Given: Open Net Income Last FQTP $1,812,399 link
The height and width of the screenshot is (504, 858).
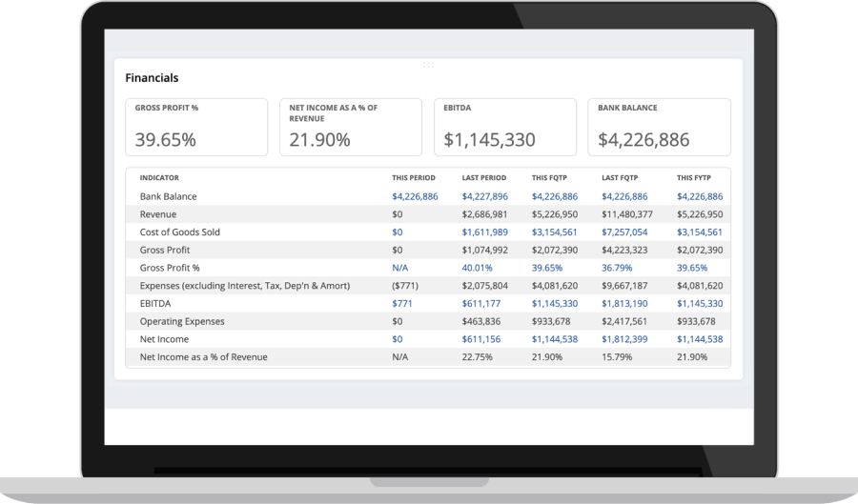Looking at the screenshot, I should [x=624, y=339].
